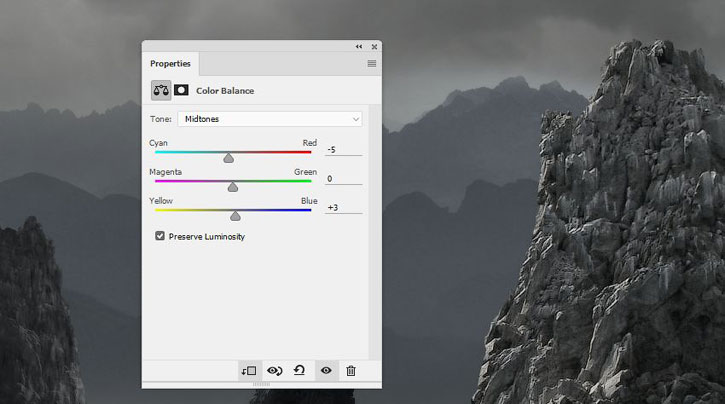Click the Yellow-Blue value field showing +3
The height and width of the screenshot is (404, 725).
(344, 208)
